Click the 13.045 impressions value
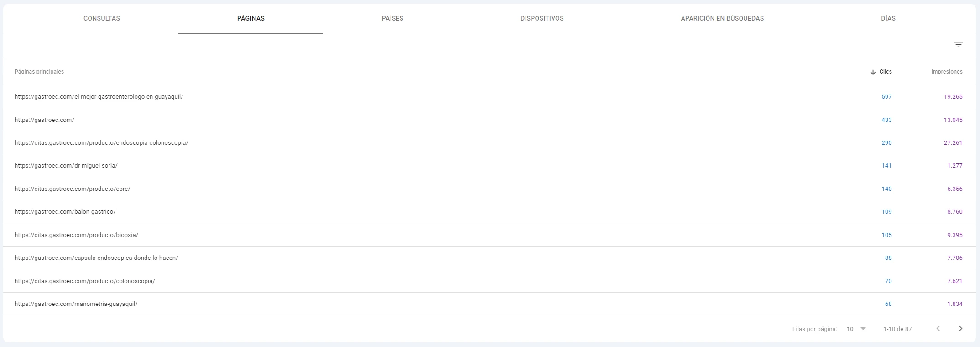Viewport: 980px width, 347px height. [x=953, y=120]
